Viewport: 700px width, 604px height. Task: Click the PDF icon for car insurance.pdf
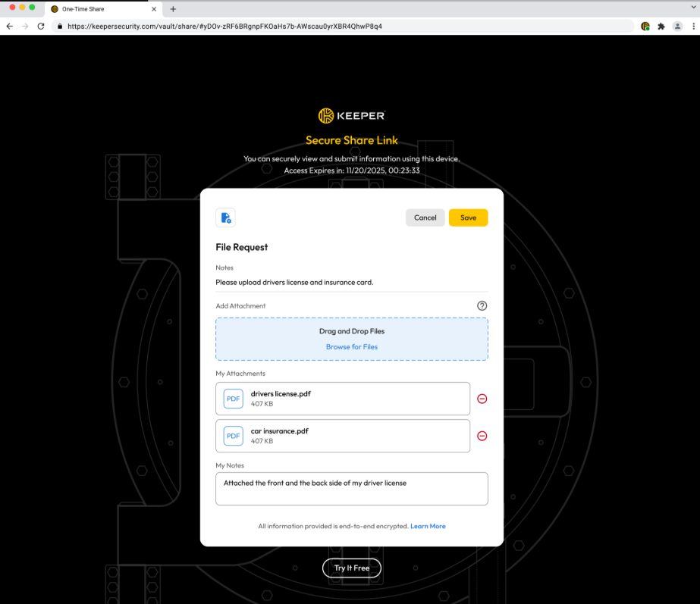[x=233, y=436]
